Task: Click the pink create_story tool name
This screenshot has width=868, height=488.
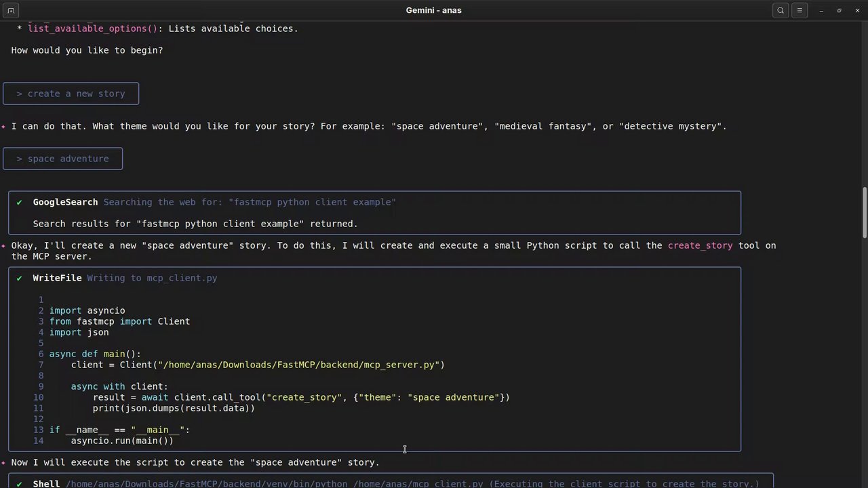Action: [x=700, y=245]
